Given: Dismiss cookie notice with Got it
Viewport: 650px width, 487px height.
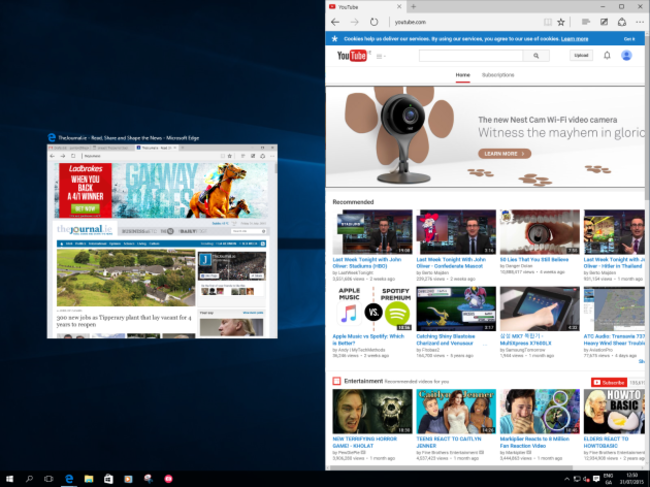Looking at the screenshot, I should 629,39.
